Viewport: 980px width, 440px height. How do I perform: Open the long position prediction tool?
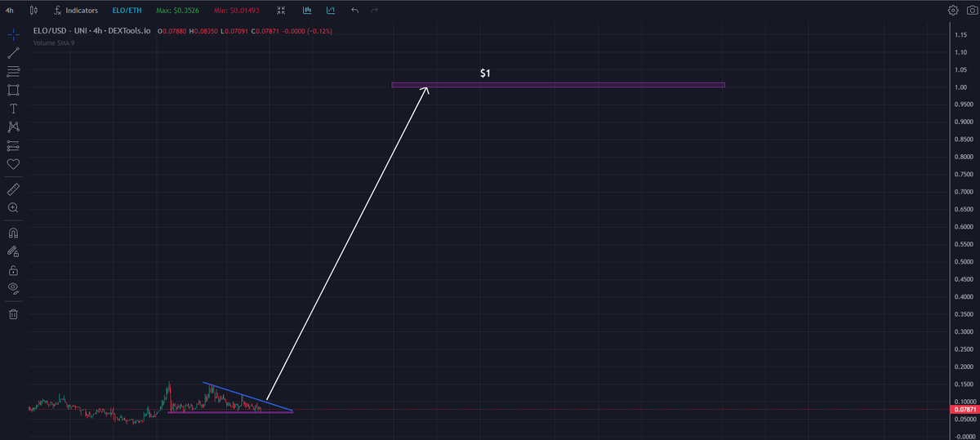coord(13,145)
